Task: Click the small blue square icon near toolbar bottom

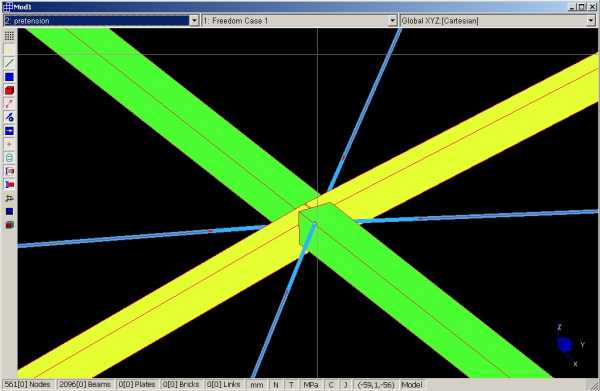Action: tap(9, 212)
